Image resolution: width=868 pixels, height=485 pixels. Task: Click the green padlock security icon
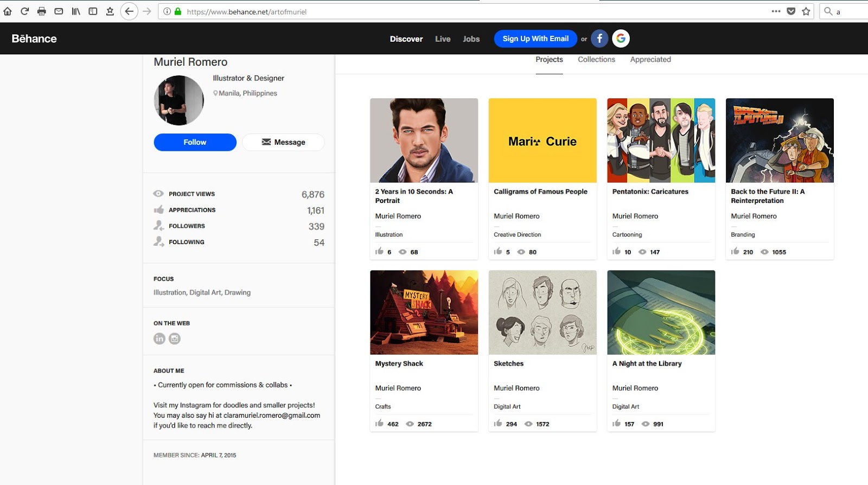pos(177,11)
